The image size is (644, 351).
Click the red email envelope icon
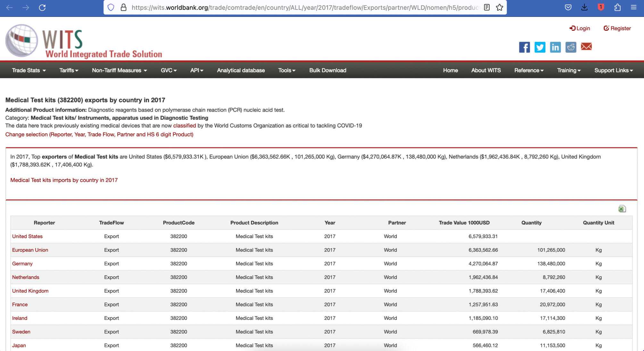click(x=586, y=47)
